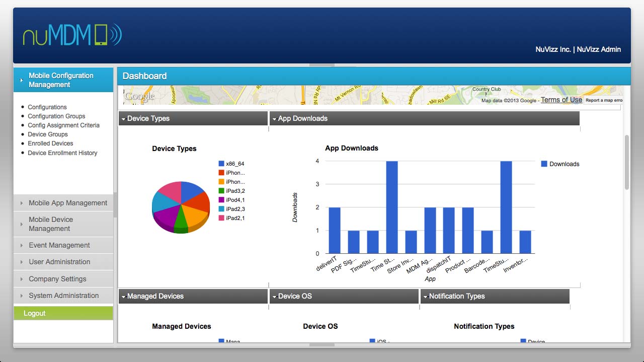Image resolution: width=644 pixels, height=362 pixels.
Task: Click the iPod4,1 purple legend square
Action: tap(221, 200)
